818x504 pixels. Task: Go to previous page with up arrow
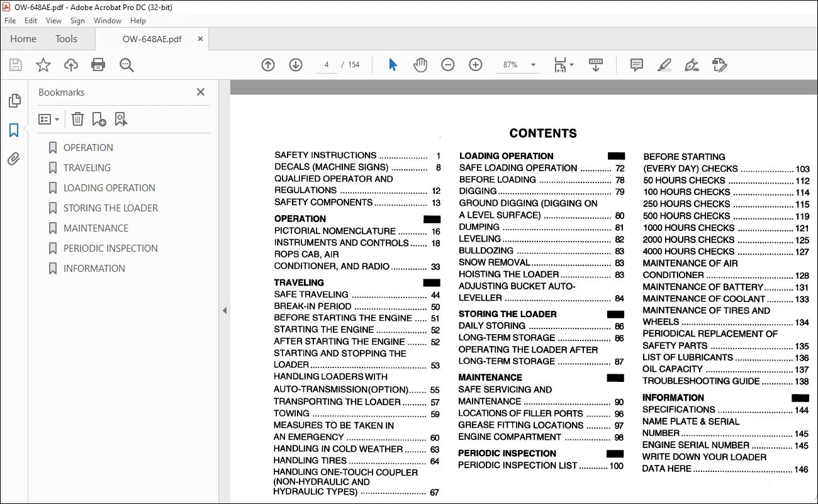(268, 65)
